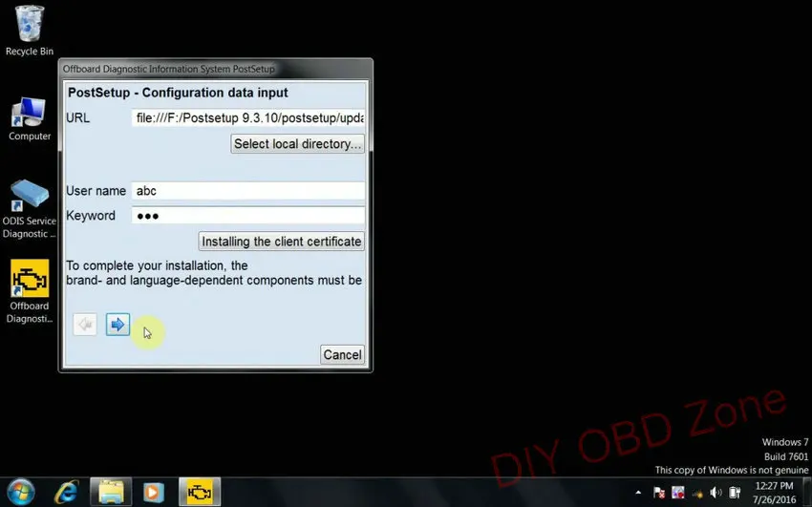Open the Windows Start menu
This screenshot has height=507, width=812.
point(21,492)
